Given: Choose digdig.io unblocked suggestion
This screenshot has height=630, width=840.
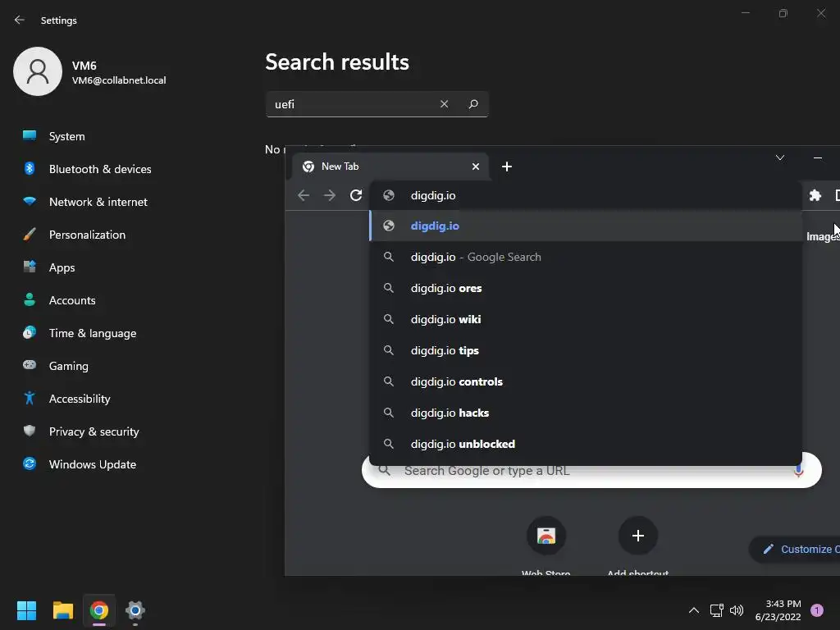Looking at the screenshot, I should coord(586,444).
